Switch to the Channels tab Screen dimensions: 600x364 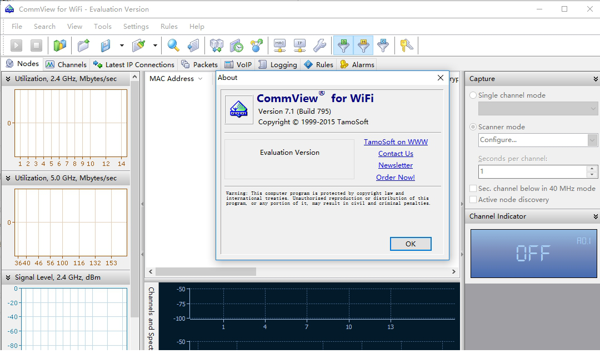[x=66, y=64]
